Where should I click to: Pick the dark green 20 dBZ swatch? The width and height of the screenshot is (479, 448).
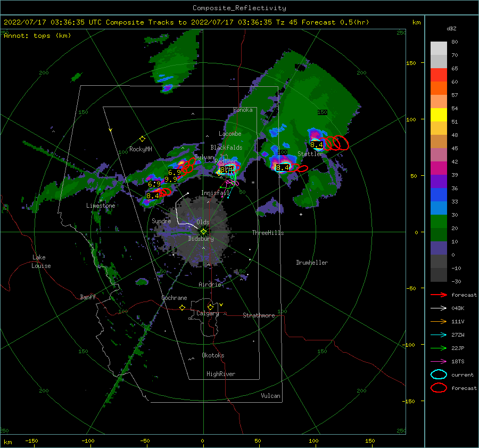tap(439, 234)
